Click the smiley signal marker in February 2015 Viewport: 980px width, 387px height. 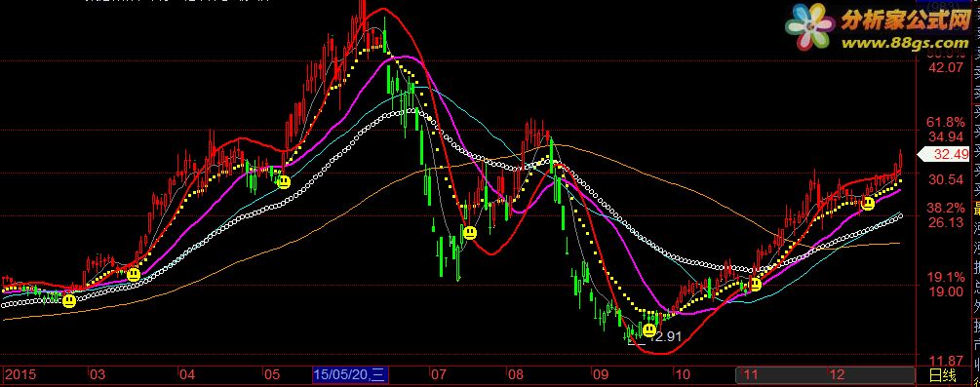(69, 301)
